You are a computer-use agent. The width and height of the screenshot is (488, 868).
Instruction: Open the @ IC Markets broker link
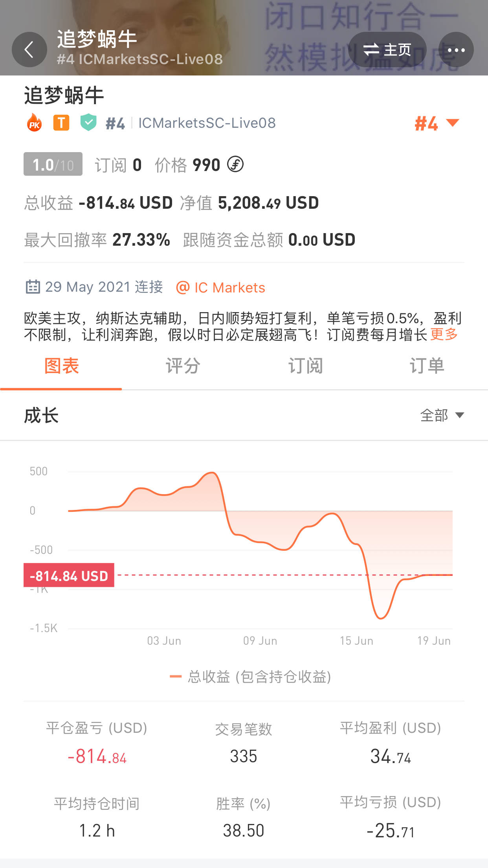coord(220,287)
